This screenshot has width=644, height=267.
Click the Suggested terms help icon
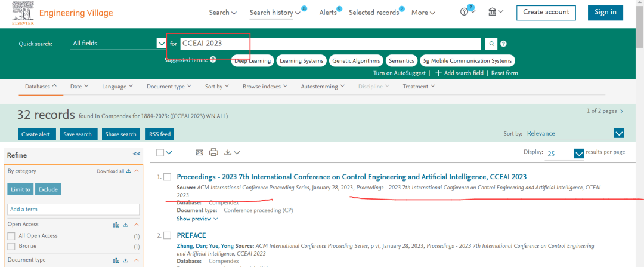[x=213, y=60]
